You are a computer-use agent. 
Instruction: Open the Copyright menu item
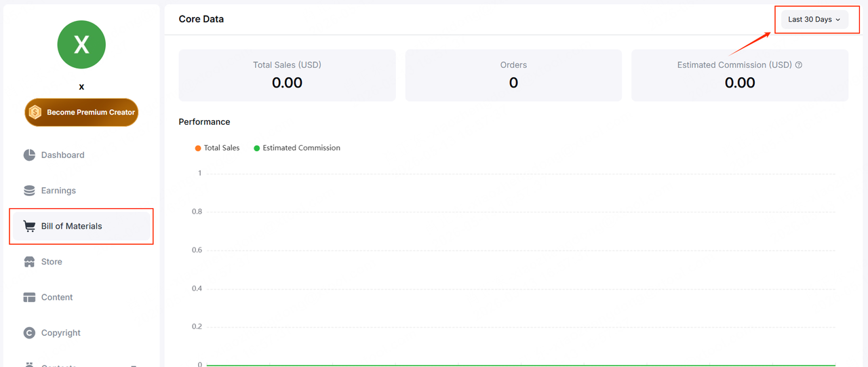pyautogui.click(x=81, y=333)
